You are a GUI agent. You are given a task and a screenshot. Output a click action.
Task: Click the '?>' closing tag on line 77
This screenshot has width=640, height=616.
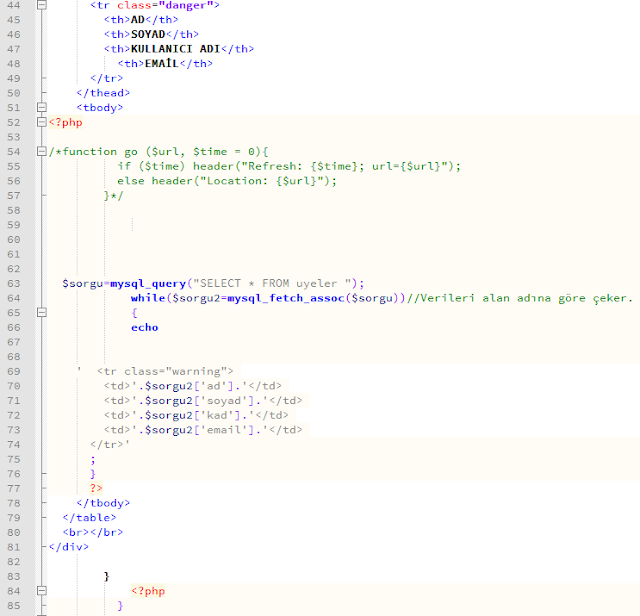[96, 488]
